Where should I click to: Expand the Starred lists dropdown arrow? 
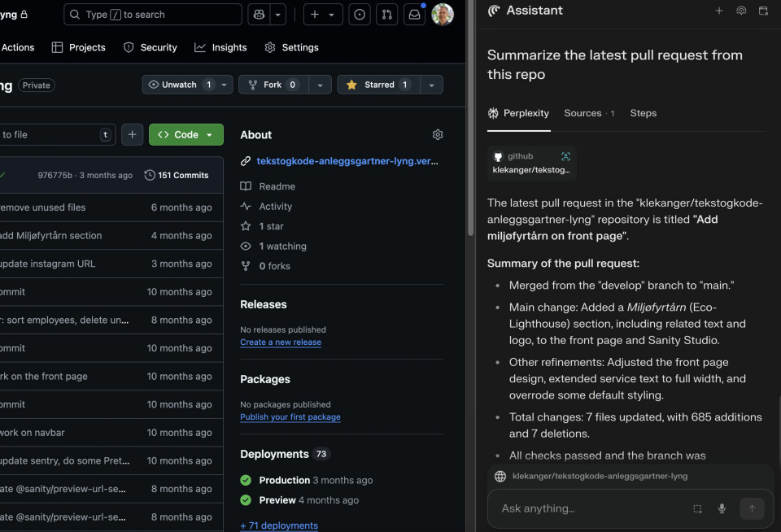coord(432,85)
